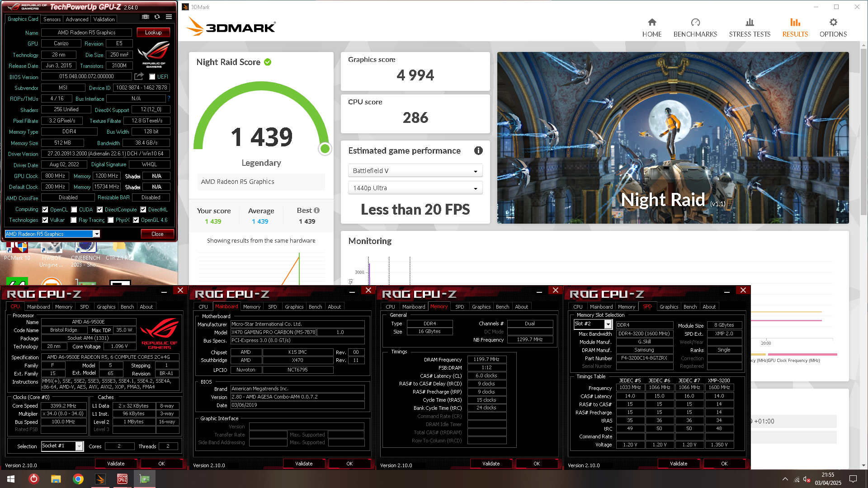Go to 3DMark Home icon

pyautogui.click(x=652, y=22)
